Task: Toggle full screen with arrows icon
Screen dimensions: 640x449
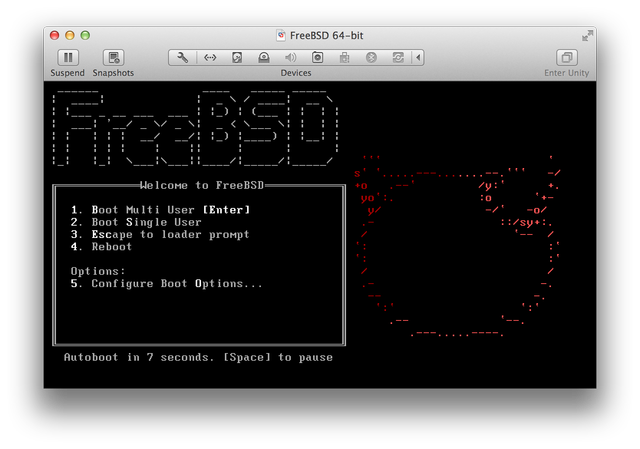Action: (x=587, y=36)
